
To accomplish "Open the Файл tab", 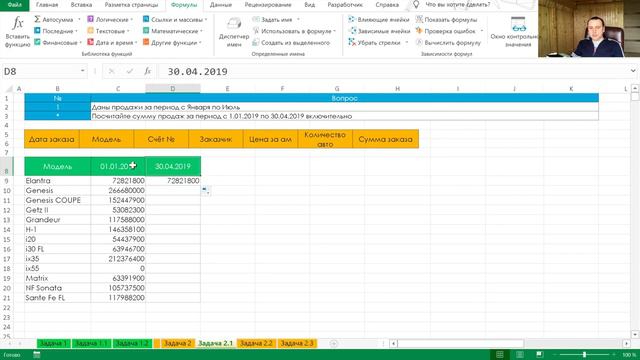I will [14, 5].
